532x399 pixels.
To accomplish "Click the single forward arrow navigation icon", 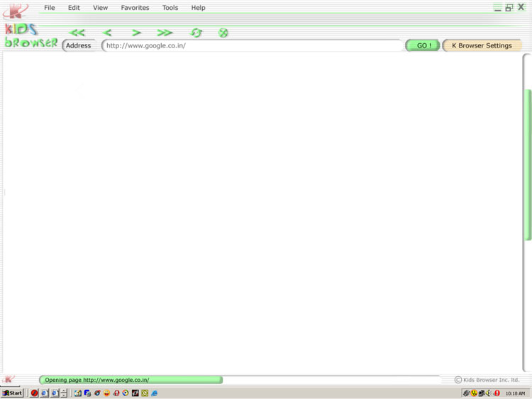I will coord(136,33).
